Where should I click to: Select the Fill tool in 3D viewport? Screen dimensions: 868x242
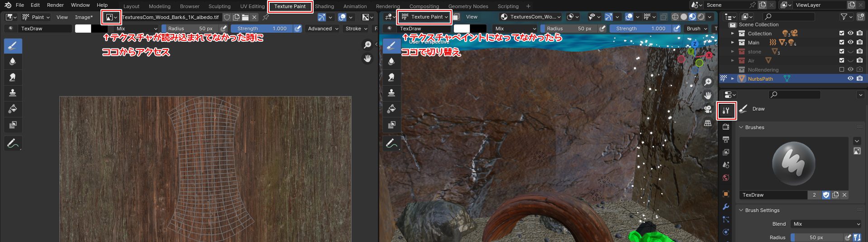point(391,109)
